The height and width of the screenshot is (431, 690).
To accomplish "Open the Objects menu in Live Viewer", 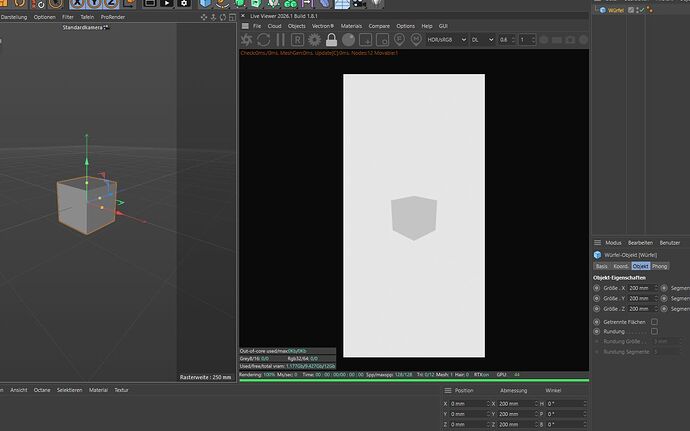I will point(297,26).
